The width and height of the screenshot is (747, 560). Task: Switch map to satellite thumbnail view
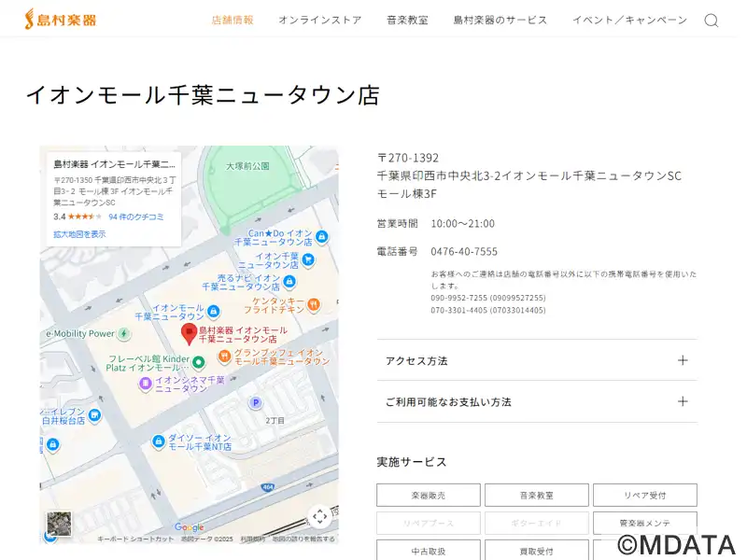(x=59, y=524)
